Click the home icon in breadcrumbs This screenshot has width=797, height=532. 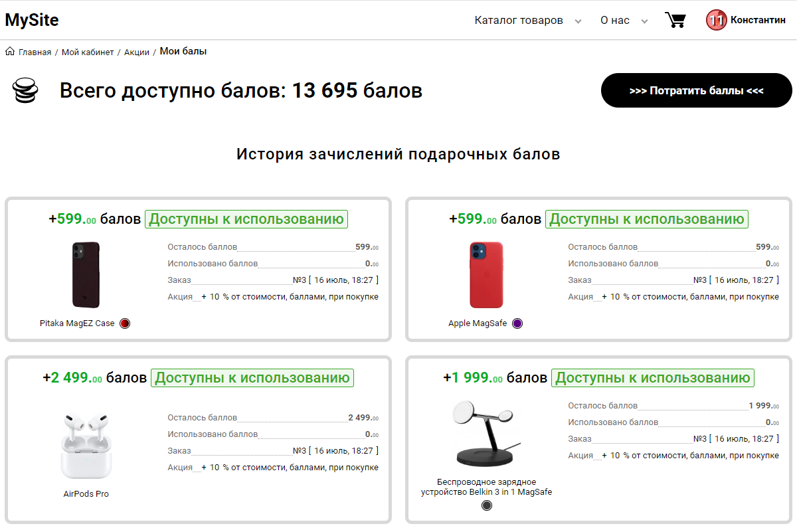[10, 51]
